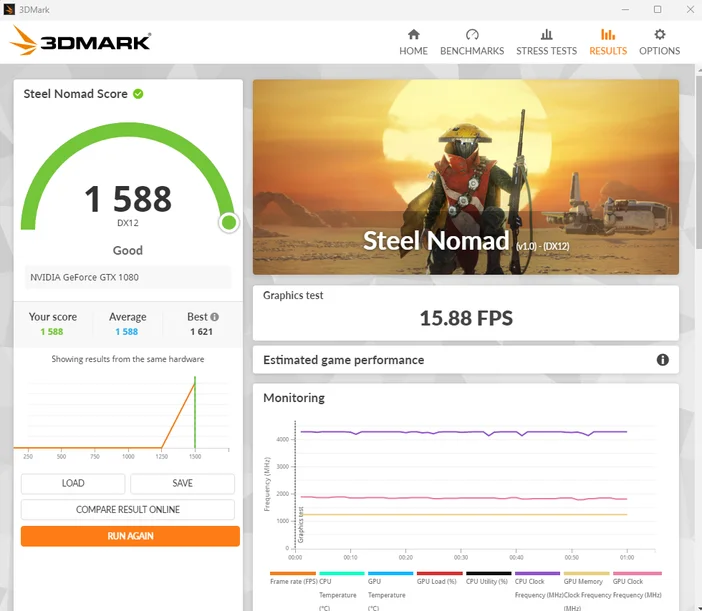Click the green score marker in distribution chart

[195, 412]
